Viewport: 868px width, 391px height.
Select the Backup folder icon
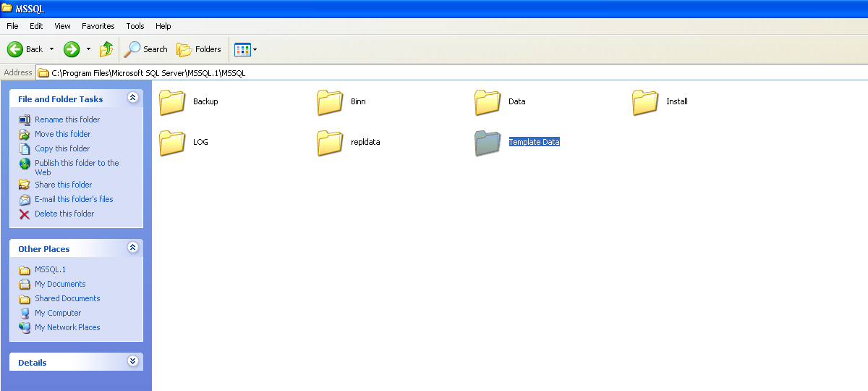[172, 102]
